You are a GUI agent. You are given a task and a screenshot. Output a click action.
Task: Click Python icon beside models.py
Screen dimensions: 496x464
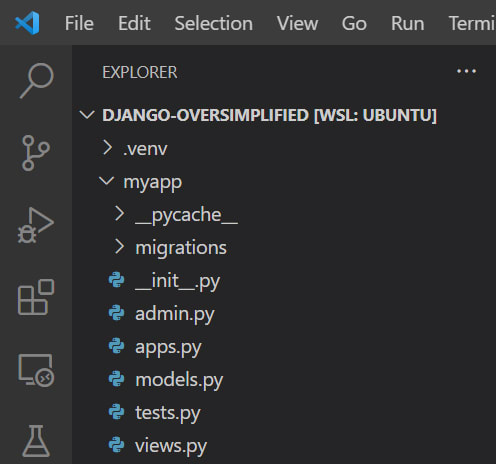click(116, 379)
